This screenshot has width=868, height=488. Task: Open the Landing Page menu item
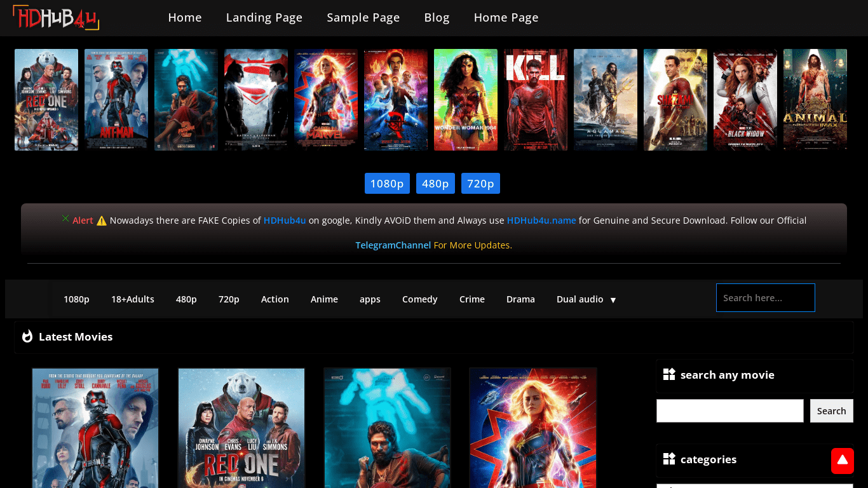[264, 18]
